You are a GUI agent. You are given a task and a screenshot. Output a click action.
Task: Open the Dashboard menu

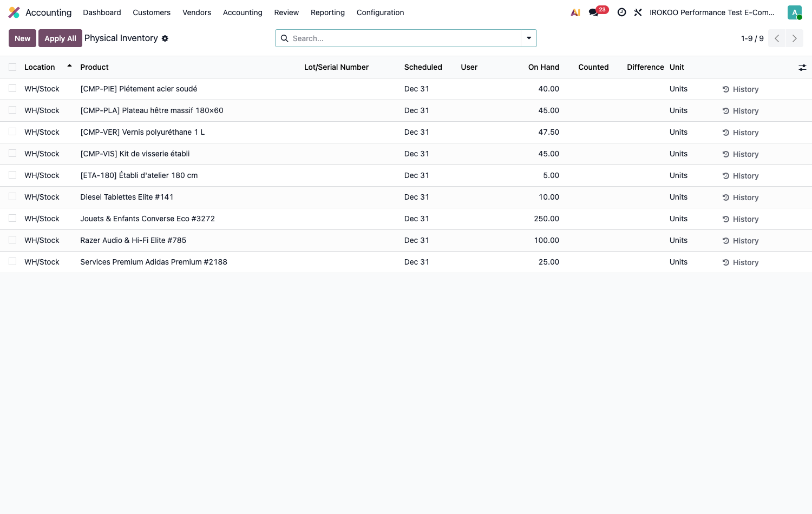pos(102,12)
